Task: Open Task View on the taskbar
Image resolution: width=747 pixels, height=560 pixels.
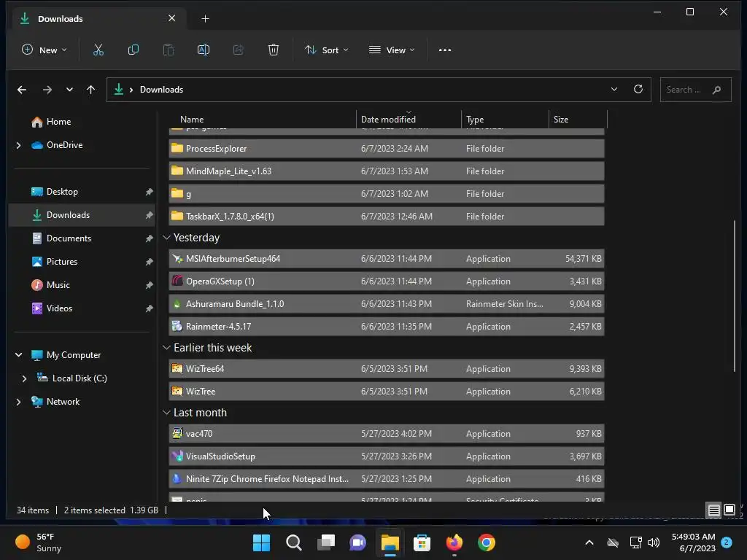Action: 326,542
